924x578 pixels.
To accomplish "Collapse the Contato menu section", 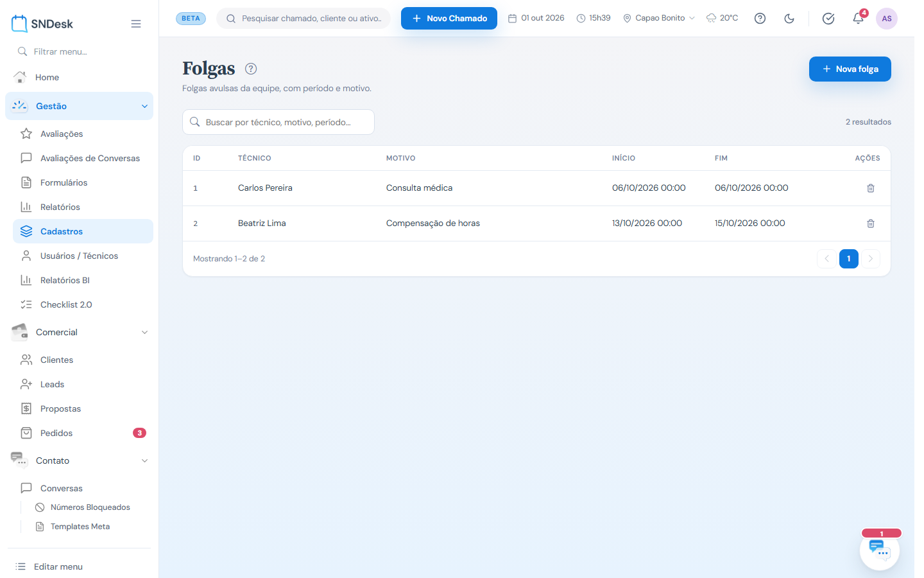I will tap(80, 460).
